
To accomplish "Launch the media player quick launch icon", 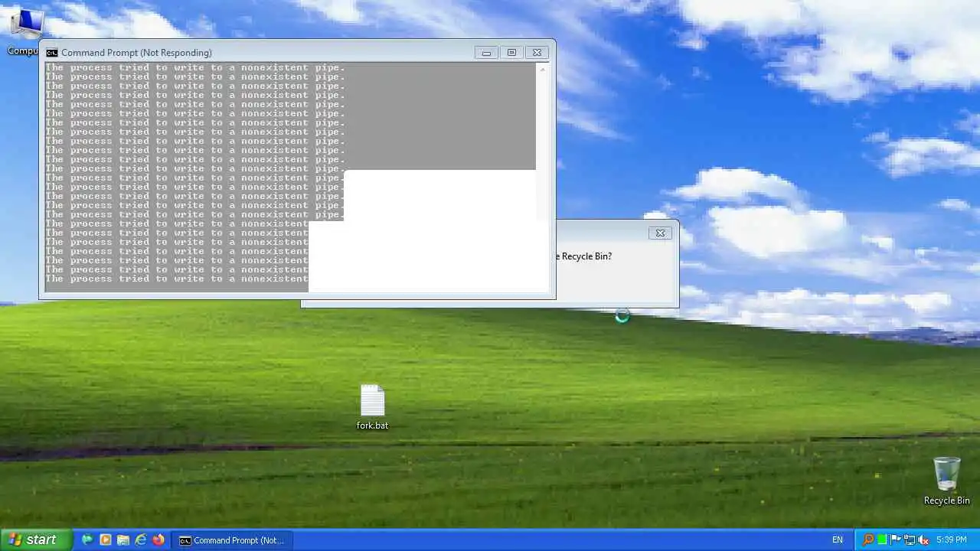I will pyautogui.click(x=106, y=540).
